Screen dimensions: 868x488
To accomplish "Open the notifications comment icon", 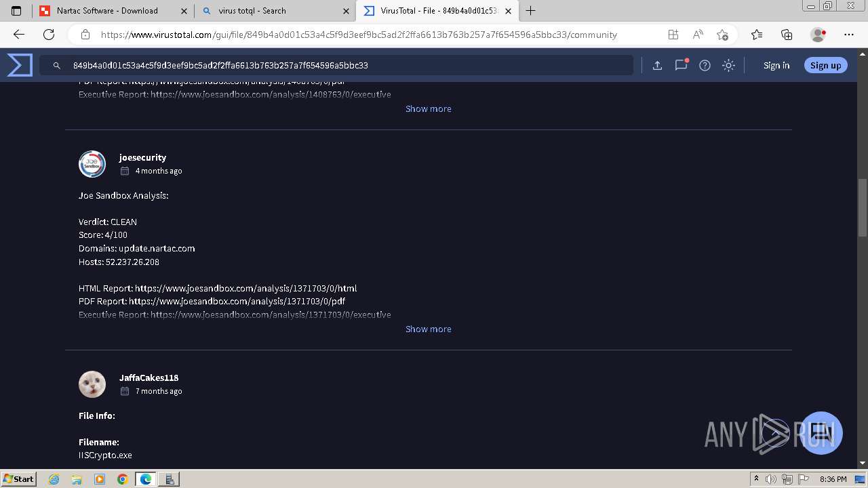I will click(x=681, y=65).
